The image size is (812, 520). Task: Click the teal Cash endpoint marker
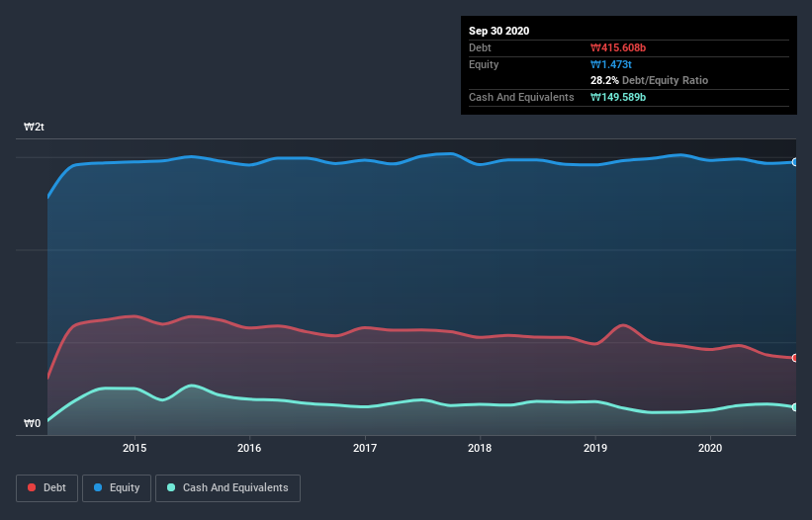pyautogui.click(x=795, y=407)
